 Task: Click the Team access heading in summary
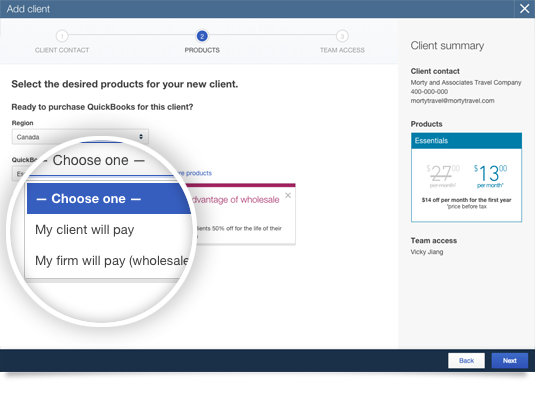coord(434,240)
